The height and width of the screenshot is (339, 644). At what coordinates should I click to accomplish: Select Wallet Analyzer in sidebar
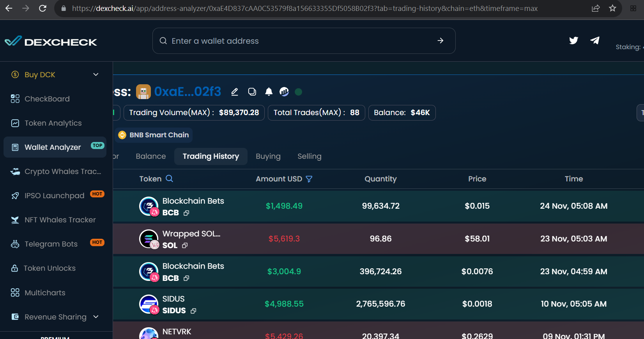55,147
